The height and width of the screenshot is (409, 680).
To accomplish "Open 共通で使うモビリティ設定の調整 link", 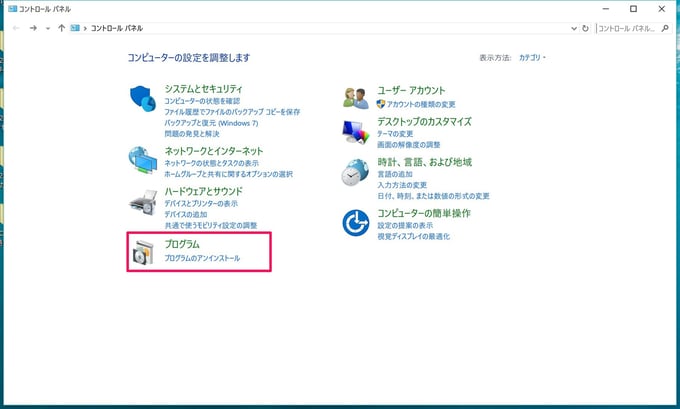I will tap(211, 226).
